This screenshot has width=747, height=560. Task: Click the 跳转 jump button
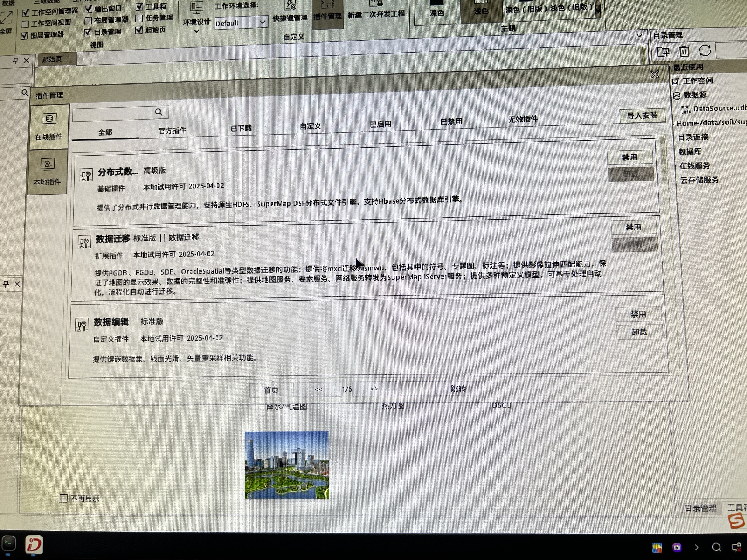tap(458, 389)
